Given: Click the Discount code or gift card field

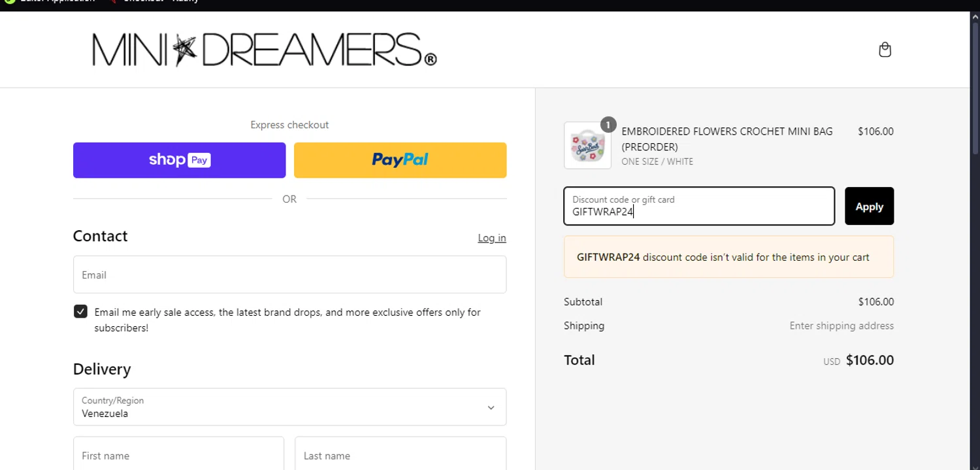Looking at the screenshot, I should pos(699,206).
